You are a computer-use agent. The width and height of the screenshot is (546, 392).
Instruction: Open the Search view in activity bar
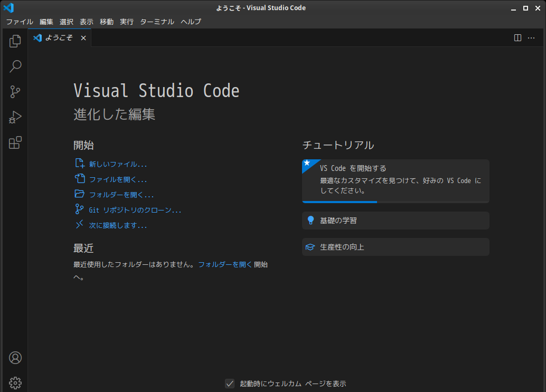tap(15, 66)
